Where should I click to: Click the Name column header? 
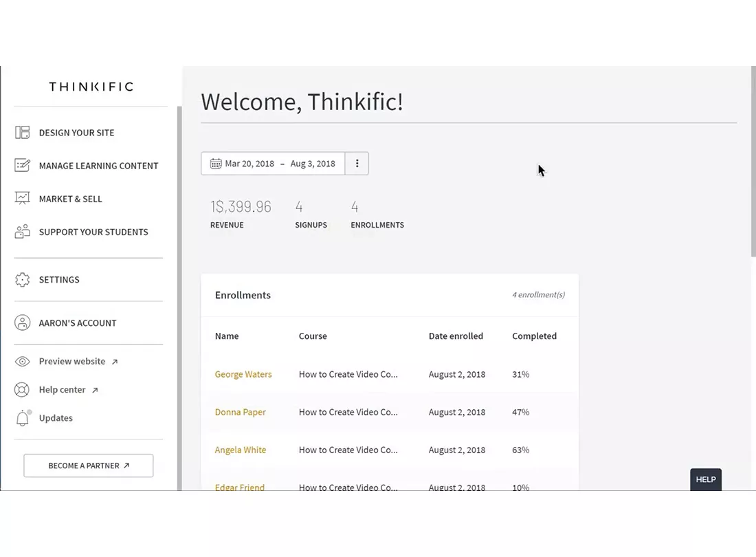[227, 336]
